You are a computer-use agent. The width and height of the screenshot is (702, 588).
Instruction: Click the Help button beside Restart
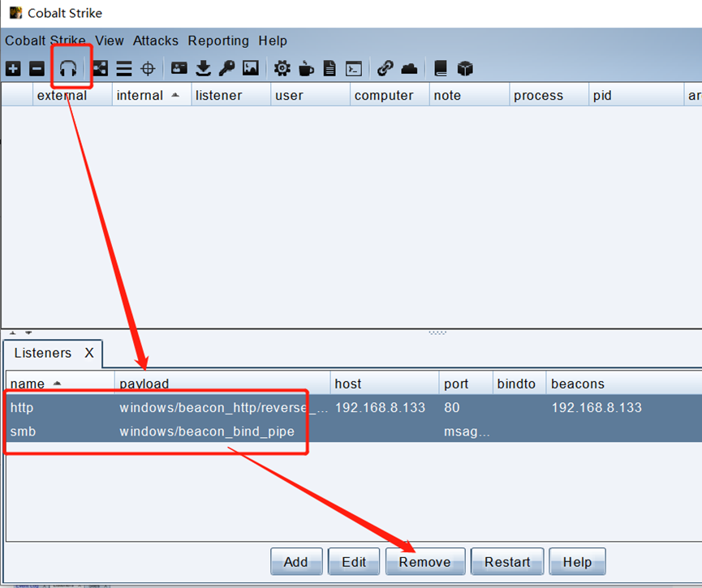[577, 561]
